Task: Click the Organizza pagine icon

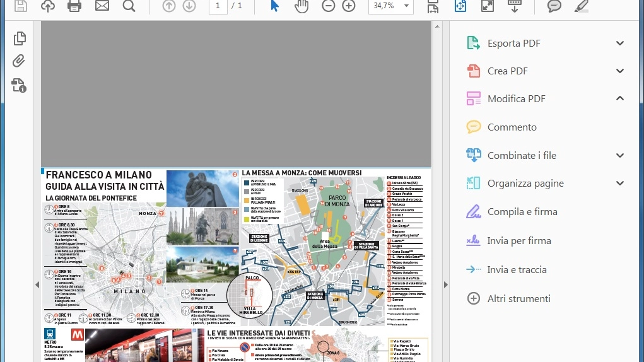Action: coord(473,184)
